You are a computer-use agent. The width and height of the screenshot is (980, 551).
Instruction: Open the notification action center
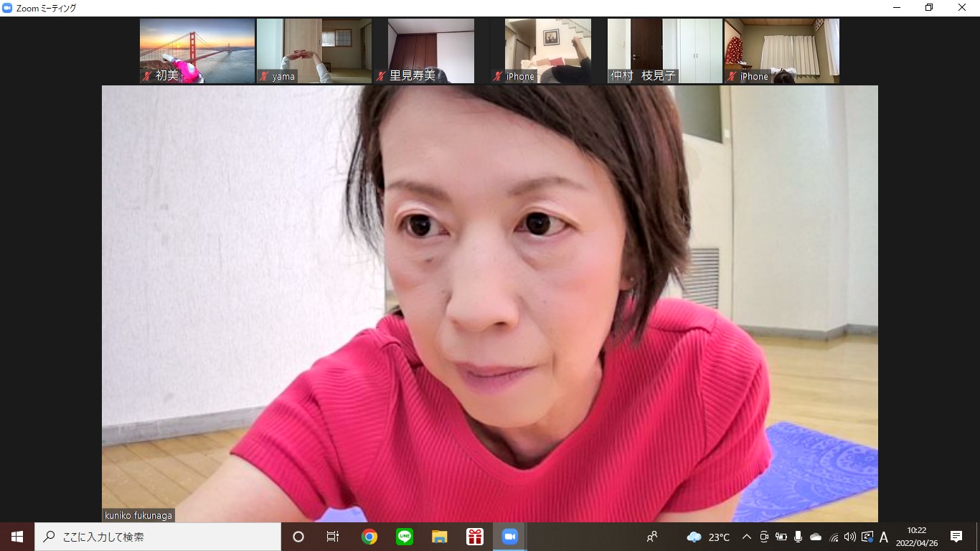[x=956, y=537]
